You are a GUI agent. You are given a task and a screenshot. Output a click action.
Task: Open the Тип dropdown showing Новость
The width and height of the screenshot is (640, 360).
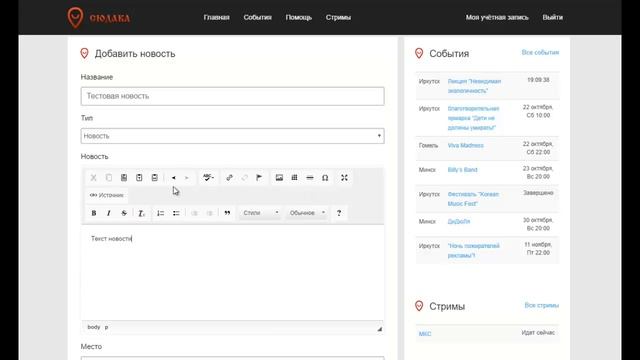[232, 136]
